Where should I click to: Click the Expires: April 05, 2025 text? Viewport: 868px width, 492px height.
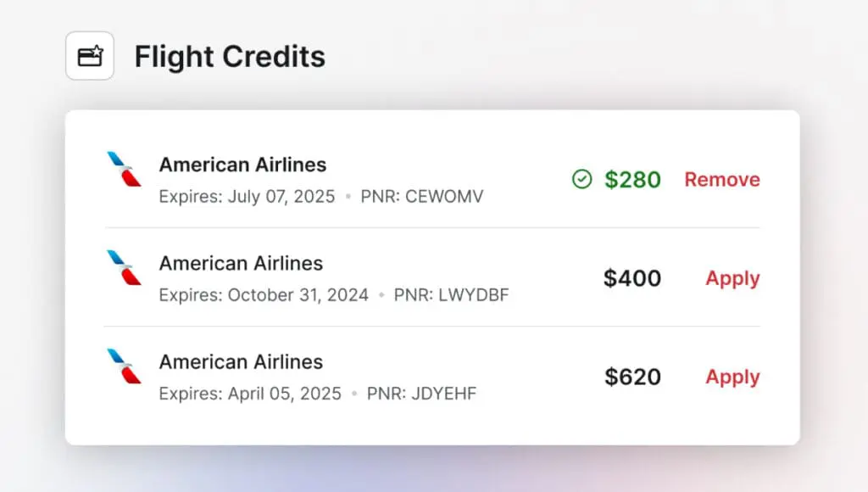click(250, 394)
